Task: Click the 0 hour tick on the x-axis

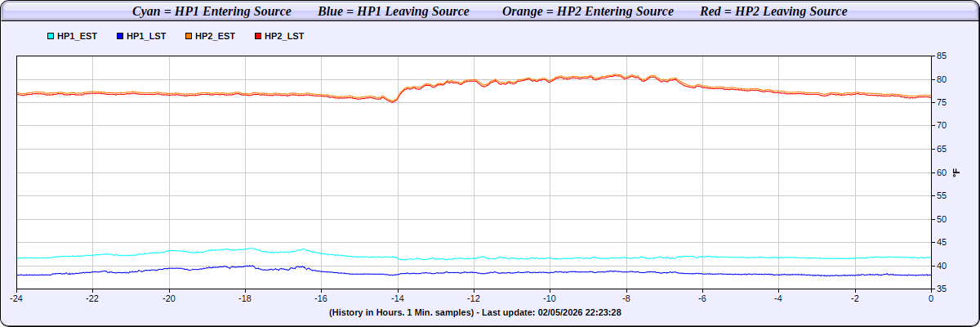Action: [931, 298]
